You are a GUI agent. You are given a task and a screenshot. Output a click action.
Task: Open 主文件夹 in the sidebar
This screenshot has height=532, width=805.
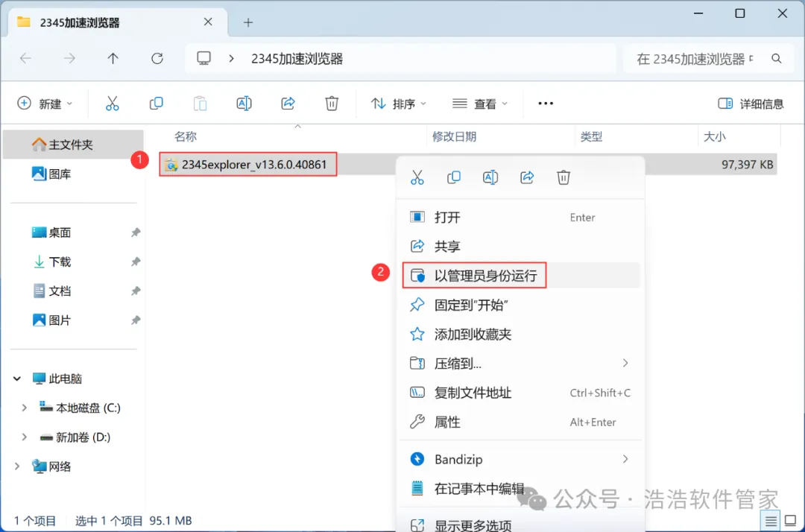[x=73, y=145]
